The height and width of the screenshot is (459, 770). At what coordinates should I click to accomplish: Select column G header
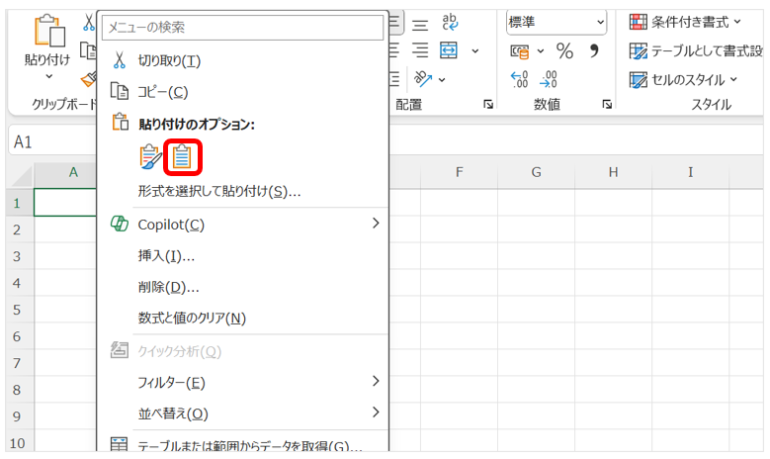click(x=536, y=172)
